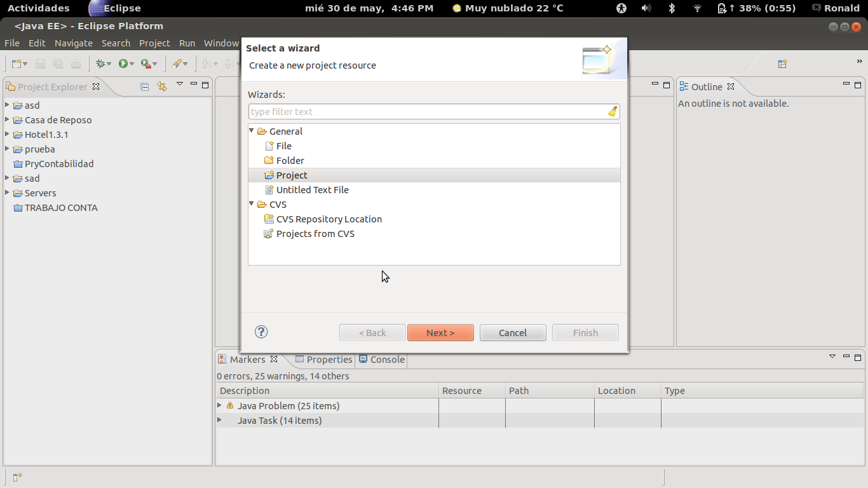This screenshot has height=488, width=868.
Task: Select TRABAJO CONTA project in explorer
Action: point(60,208)
